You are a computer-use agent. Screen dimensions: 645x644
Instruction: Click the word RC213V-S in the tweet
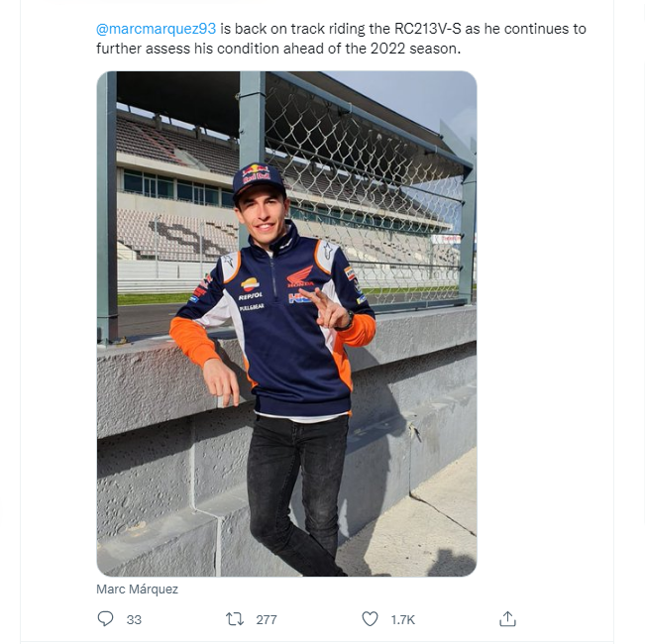(x=427, y=29)
